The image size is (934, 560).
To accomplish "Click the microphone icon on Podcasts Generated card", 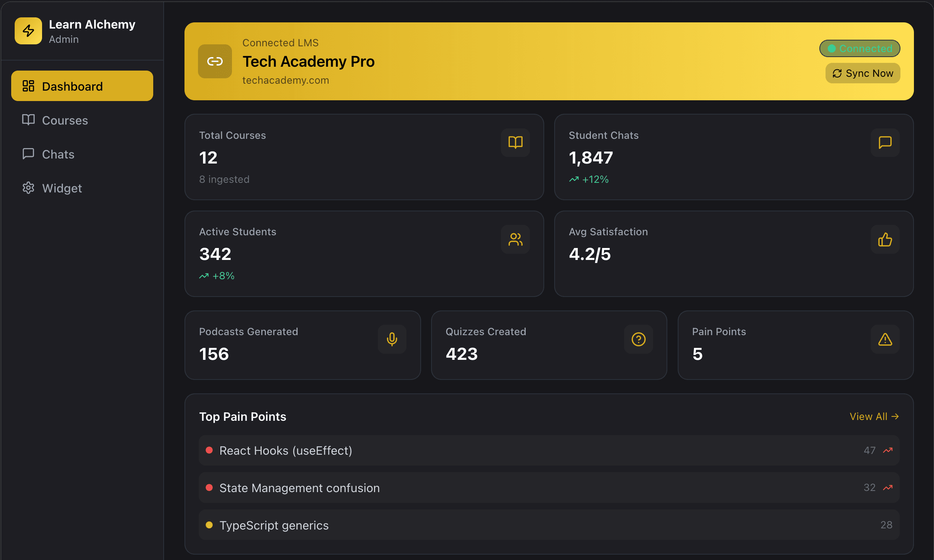I will pyautogui.click(x=392, y=339).
